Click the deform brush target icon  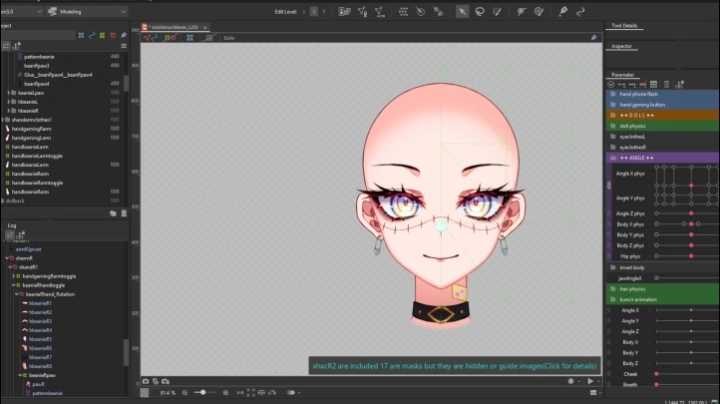pyautogui.click(x=539, y=12)
